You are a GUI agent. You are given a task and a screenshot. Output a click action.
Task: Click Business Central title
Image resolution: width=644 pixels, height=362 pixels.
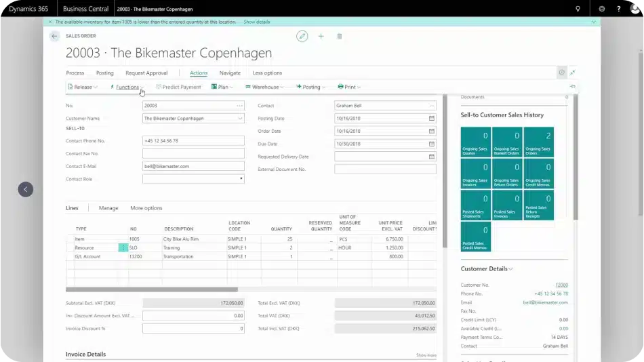pos(86,9)
